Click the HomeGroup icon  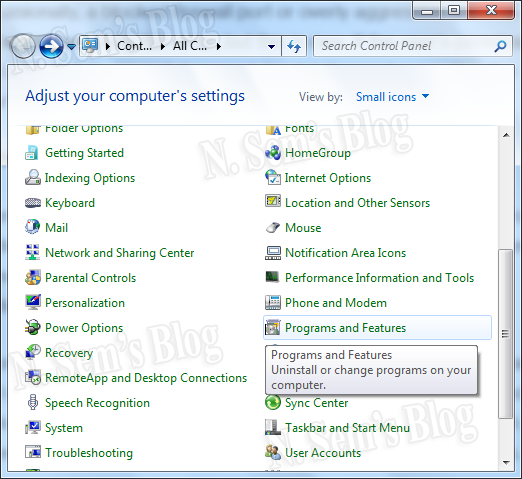(x=273, y=153)
